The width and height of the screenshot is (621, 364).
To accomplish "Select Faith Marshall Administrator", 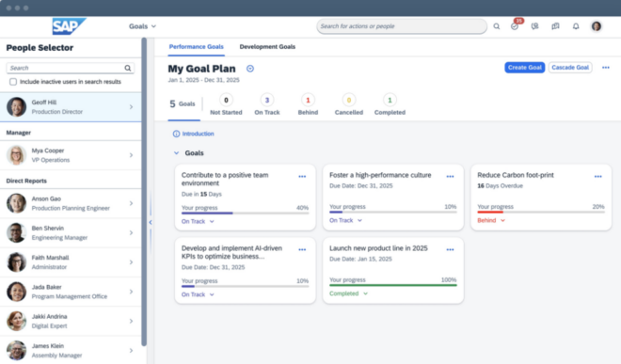I will (x=71, y=262).
